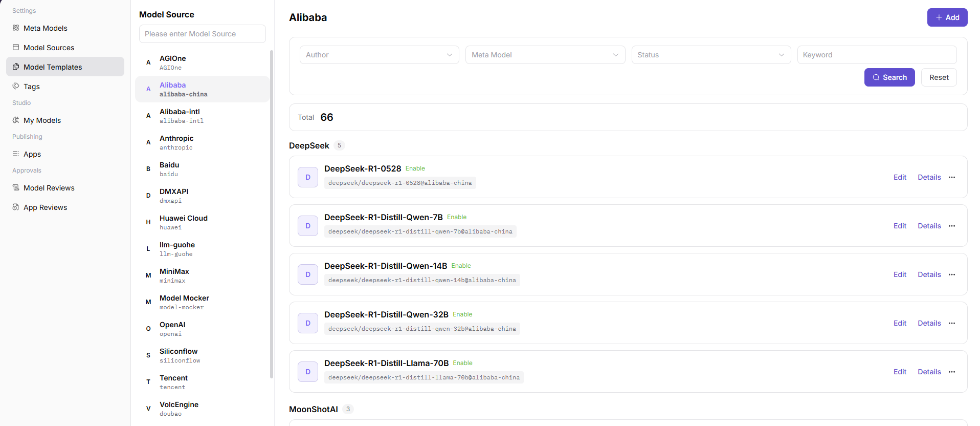Select Tencent model source
This screenshot has height=426, width=980.
[202, 382]
